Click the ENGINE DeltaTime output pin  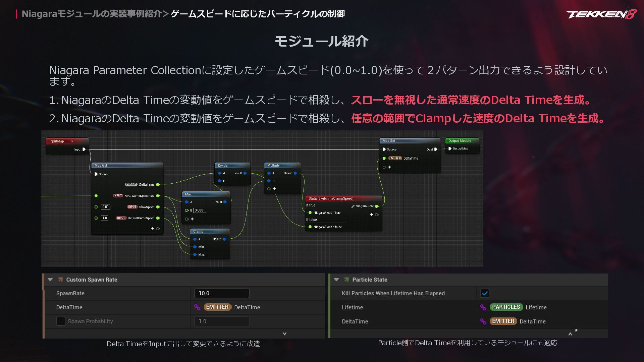point(158,184)
